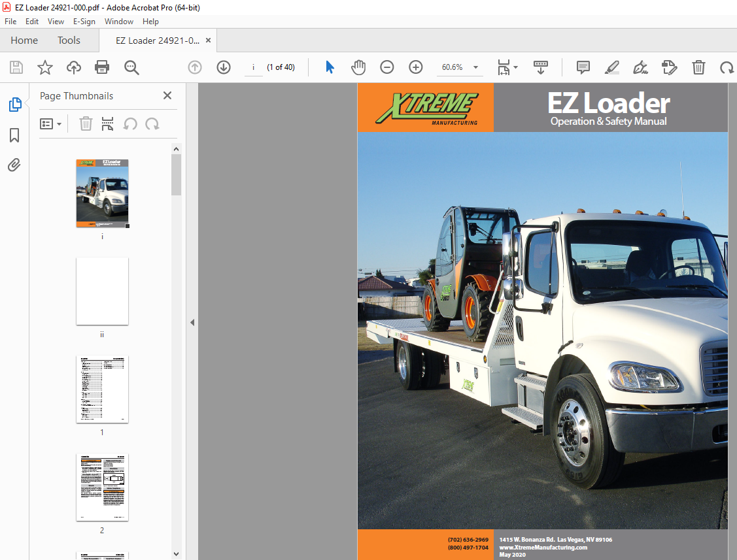
Task: Click the '(702) 636-2969' phone number
Action: [x=468, y=540]
